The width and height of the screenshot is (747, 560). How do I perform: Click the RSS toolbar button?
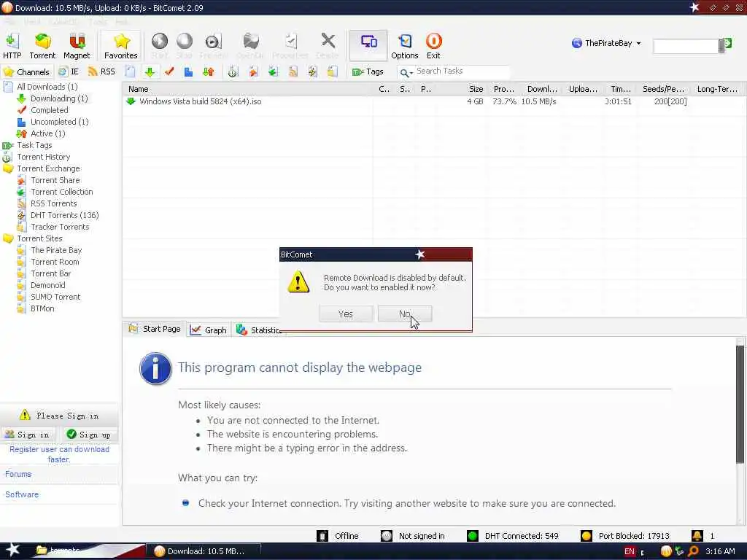pyautogui.click(x=101, y=72)
